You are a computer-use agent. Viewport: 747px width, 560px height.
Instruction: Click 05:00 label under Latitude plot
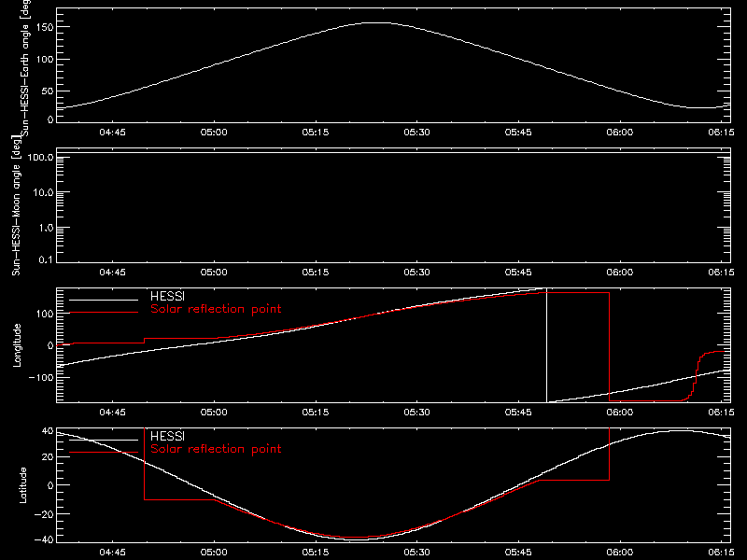[214, 553]
